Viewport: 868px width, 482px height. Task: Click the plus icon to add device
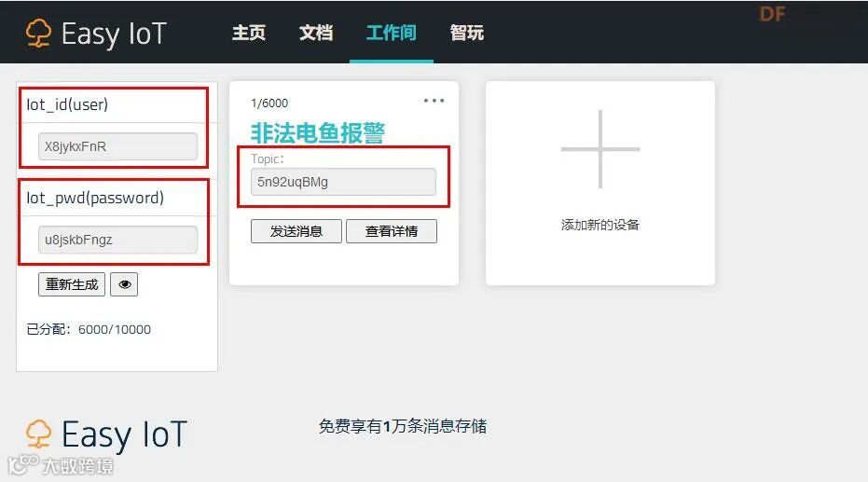click(x=600, y=149)
